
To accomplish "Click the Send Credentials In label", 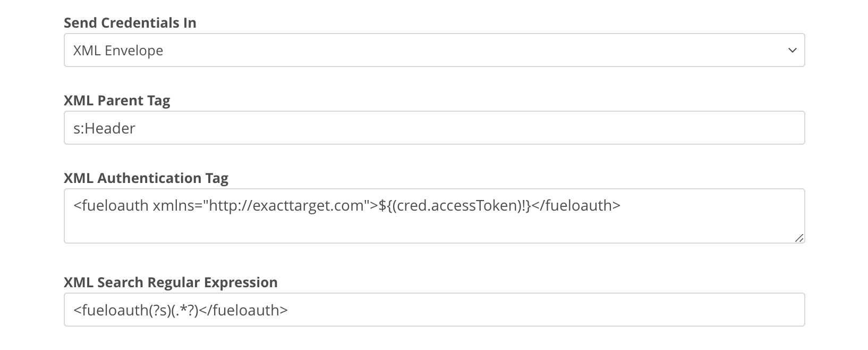I will (130, 23).
